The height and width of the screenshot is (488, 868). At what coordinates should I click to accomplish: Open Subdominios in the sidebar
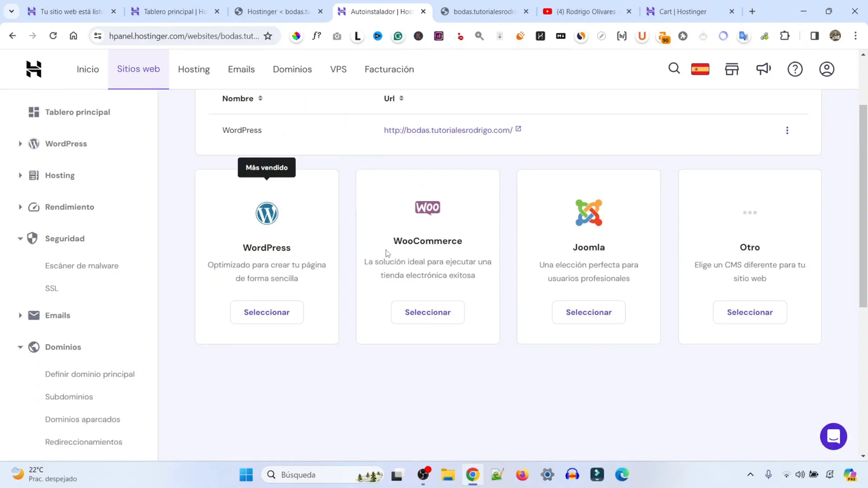click(x=69, y=397)
